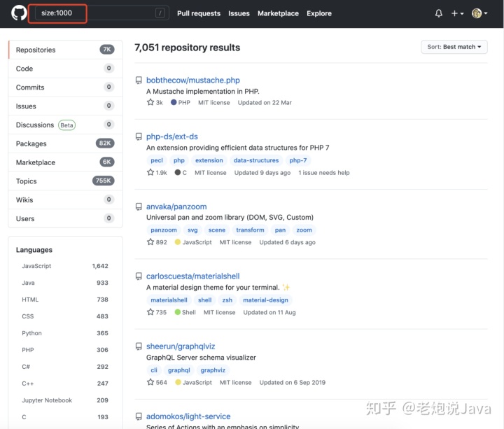
Task: Select the Issues category in sidebar
Action: [65, 106]
